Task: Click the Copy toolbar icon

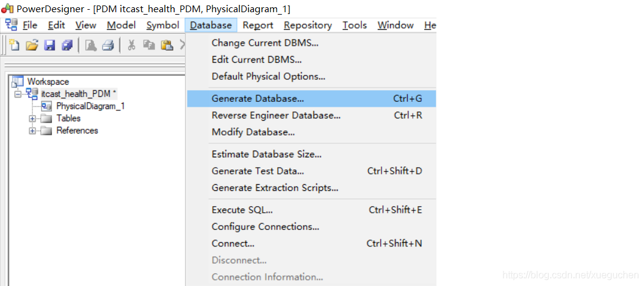Action: 149,45
